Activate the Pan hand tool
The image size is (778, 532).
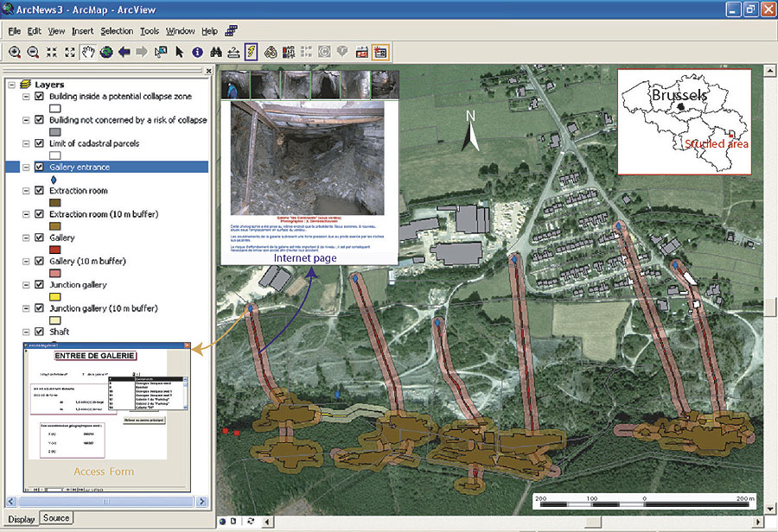pos(88,52)
